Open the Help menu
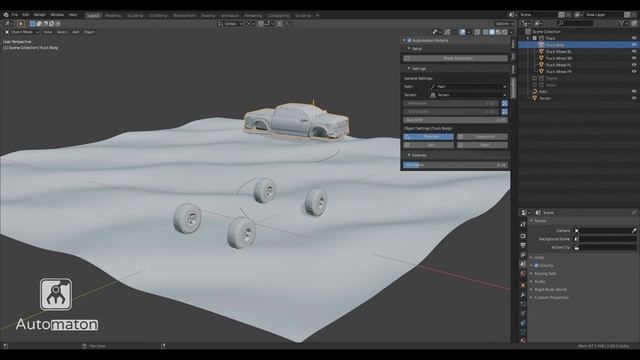This screenshot has height=360, width=640. click(73, 15)
